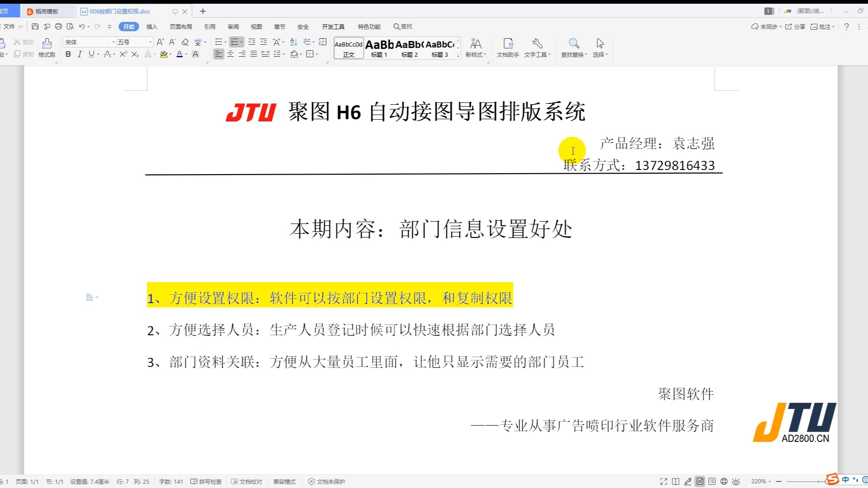868x488 pixels.
Task: Open the font name dropdown (宋体)
Action: click(x=113, y=42)
